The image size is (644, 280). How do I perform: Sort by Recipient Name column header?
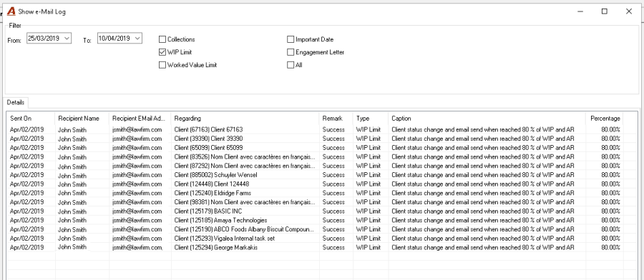pos(82,119)
